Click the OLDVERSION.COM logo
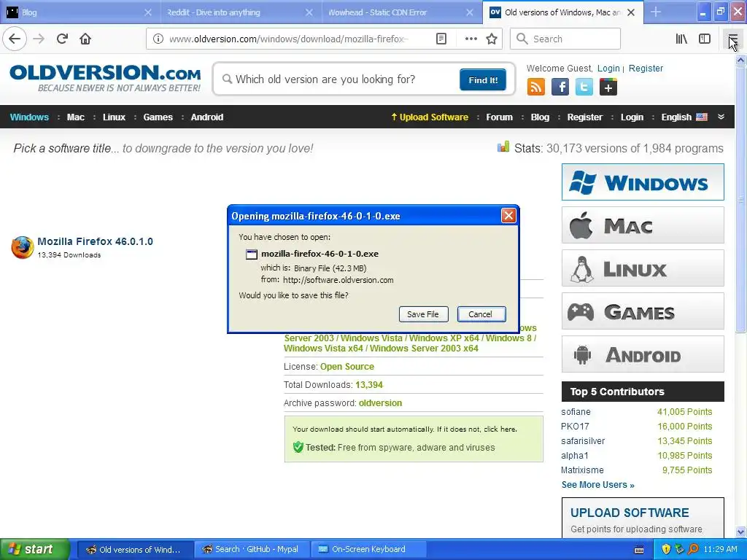The height and width of the screenshot is (560, 747). pyautogui.click(x=105, y=78)
